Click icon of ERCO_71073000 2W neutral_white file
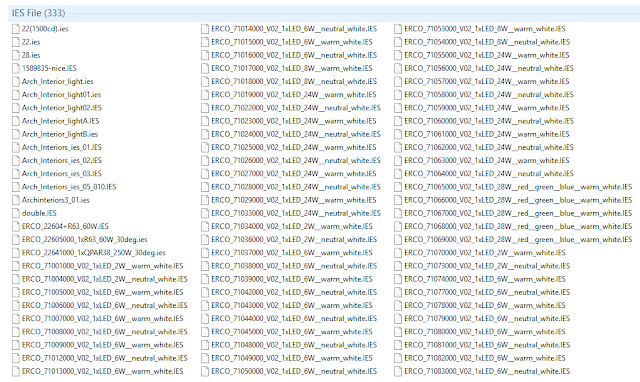This screenshot has height=382, width=640. point(398,266)
